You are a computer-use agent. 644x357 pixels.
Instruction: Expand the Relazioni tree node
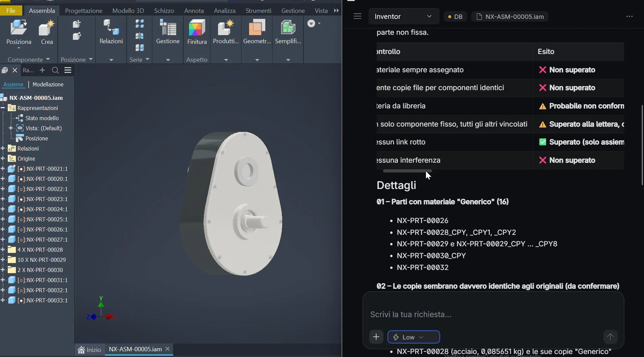coord(3,148)
